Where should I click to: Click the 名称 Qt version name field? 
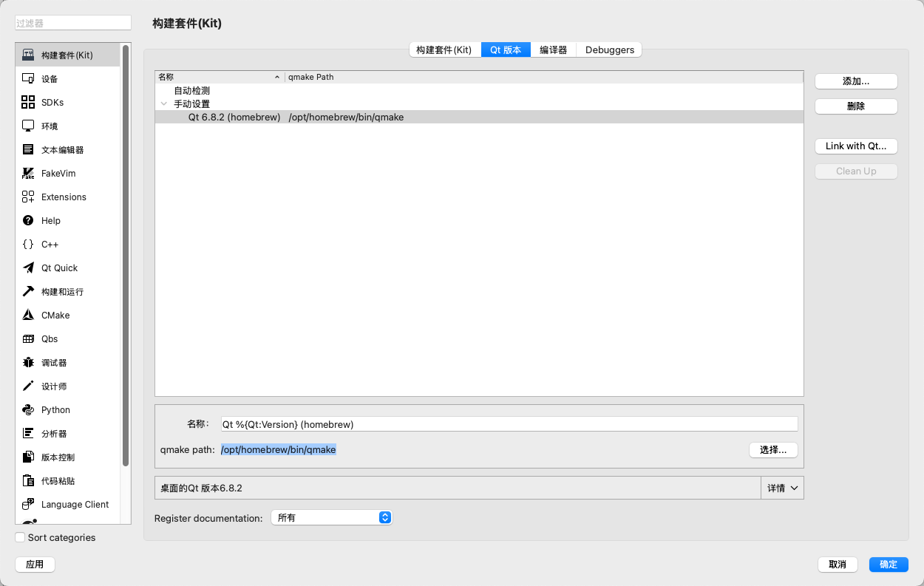click(509, 424)
